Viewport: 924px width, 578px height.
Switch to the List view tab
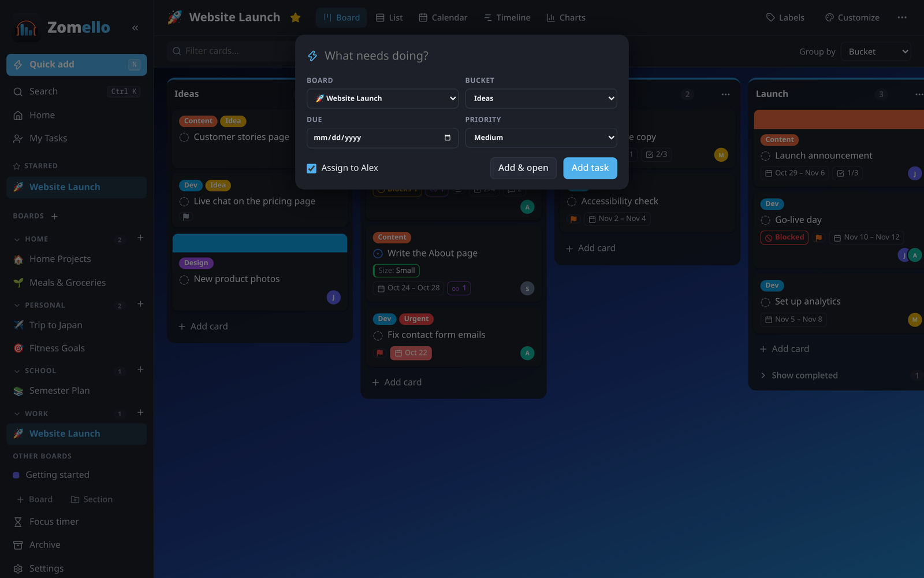pos(389,17)
